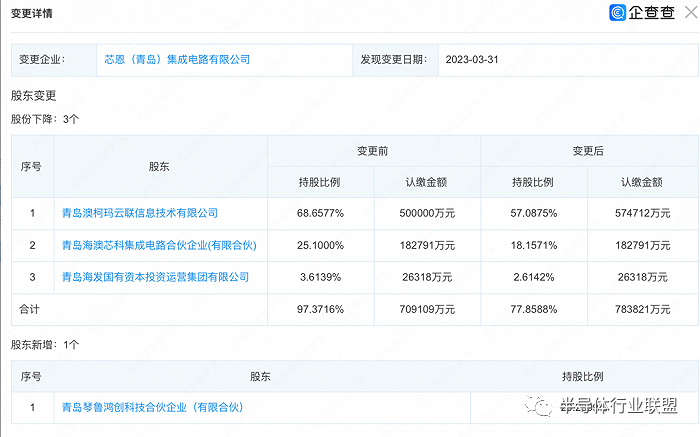Click the 序号 header in 股份下降 table
Viewport: 700px width, 437px height.
point(32,166)
